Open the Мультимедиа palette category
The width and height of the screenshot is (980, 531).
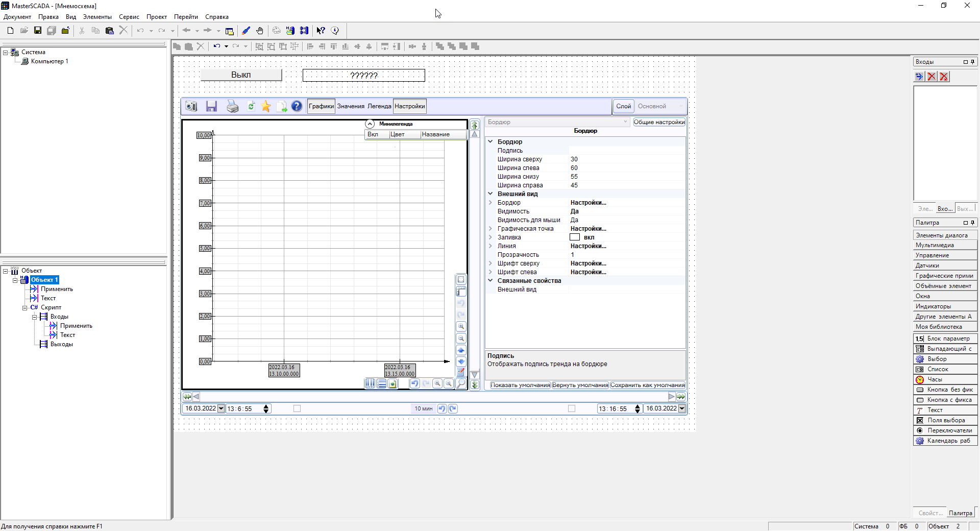945,245
